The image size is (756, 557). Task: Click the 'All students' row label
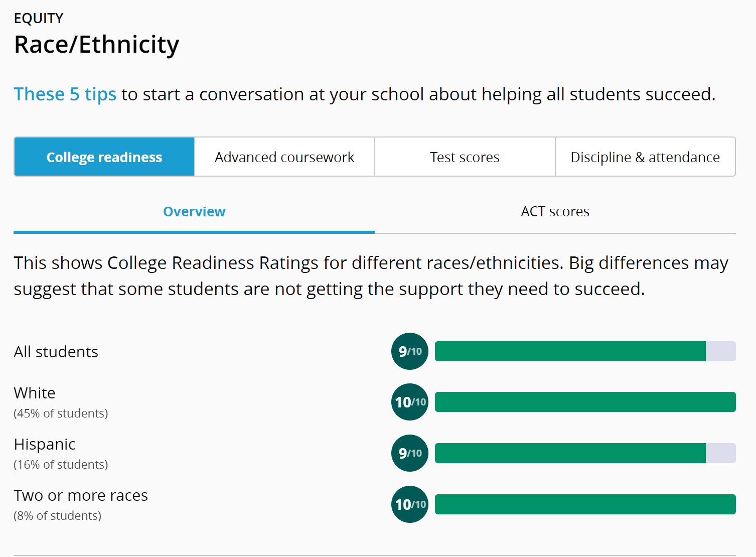click(x=56, y=352)
